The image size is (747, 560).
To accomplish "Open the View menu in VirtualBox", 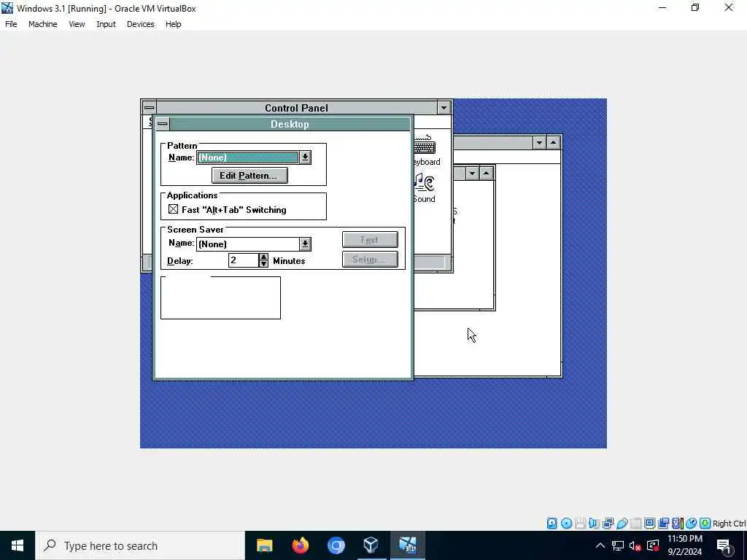I will (x=77, y=24).
